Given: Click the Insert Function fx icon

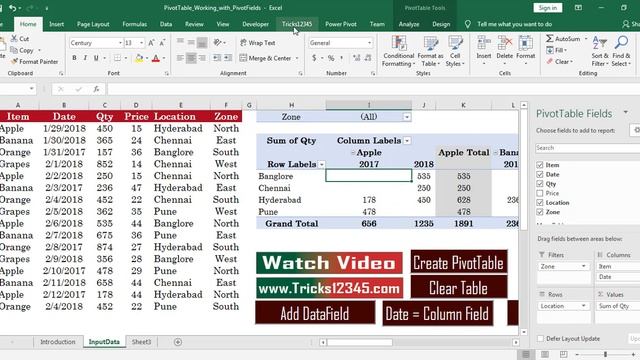Looking at the screenshot, I should (96, 89).
